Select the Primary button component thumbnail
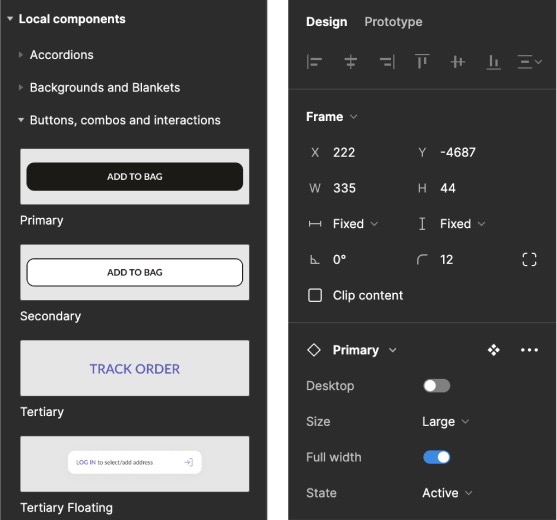557x520 pixels. click(135, 177)
